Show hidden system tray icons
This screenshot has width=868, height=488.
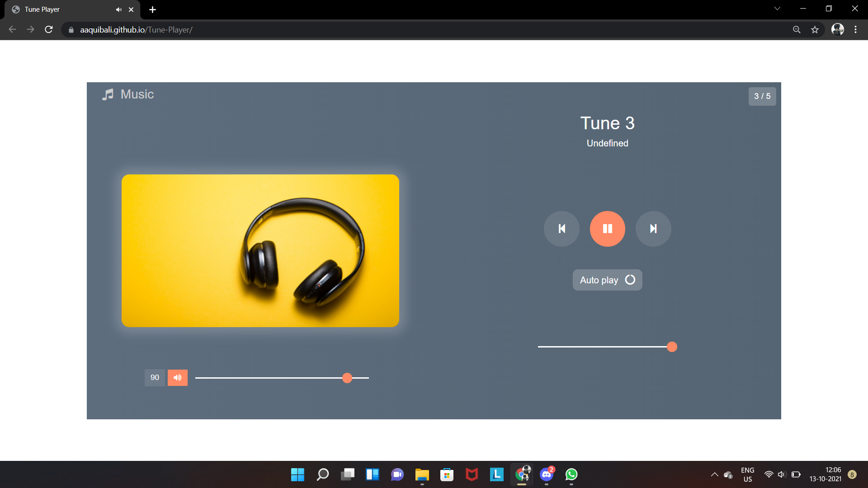pos(714,474)
